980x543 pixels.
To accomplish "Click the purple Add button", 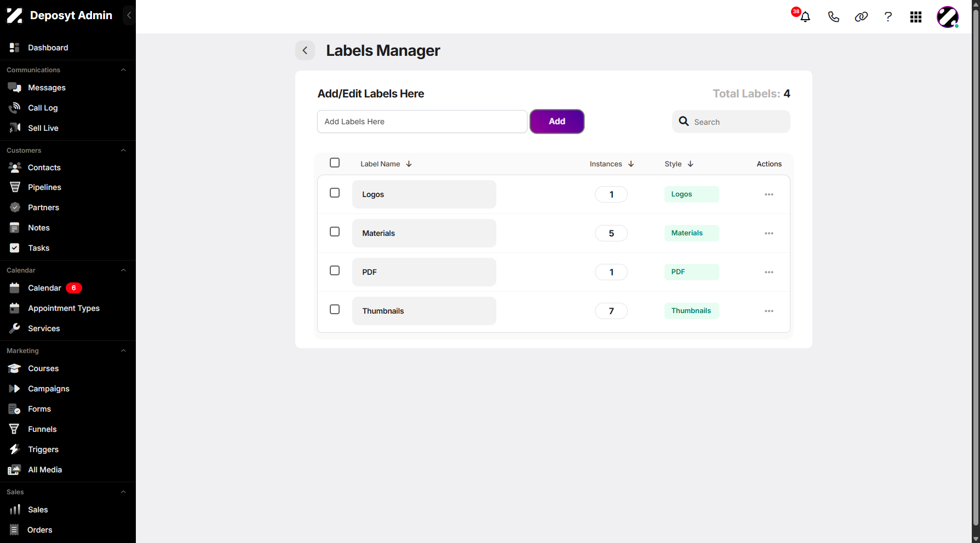I will click(557, 122).
